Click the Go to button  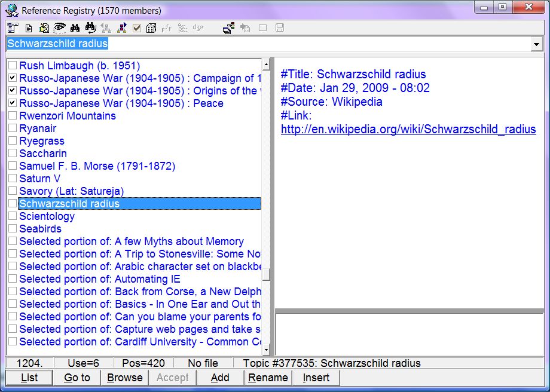[77, 378]
